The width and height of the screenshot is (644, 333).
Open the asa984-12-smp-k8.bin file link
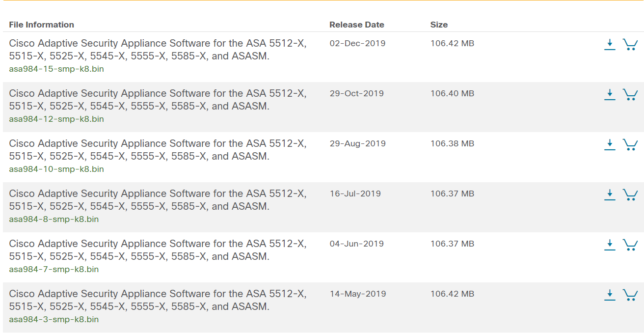[56, 119]
